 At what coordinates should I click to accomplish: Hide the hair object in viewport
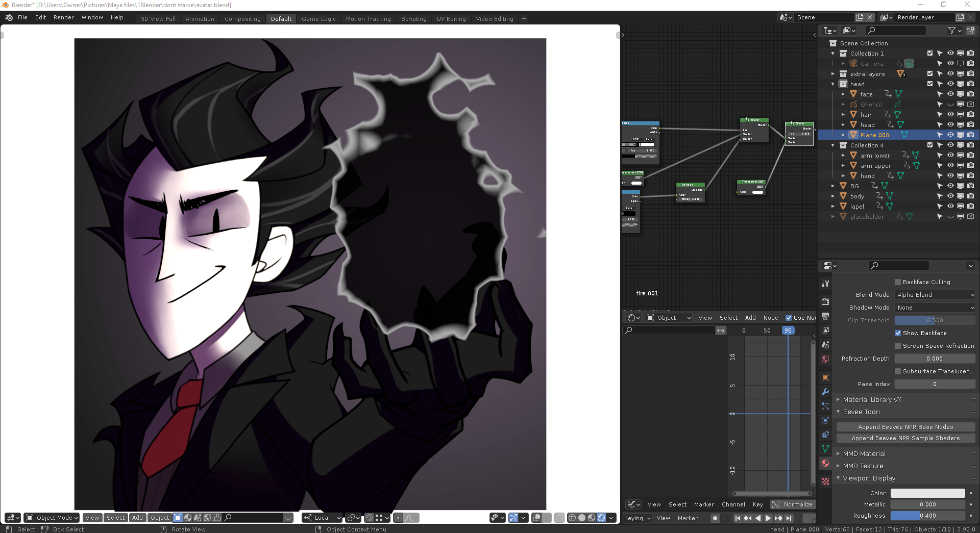950,114
